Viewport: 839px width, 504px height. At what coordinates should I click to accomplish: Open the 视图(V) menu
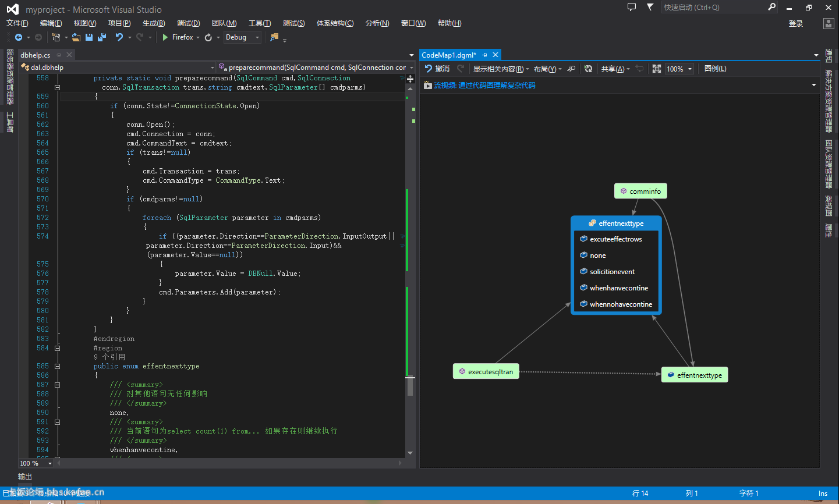point(85,23)
